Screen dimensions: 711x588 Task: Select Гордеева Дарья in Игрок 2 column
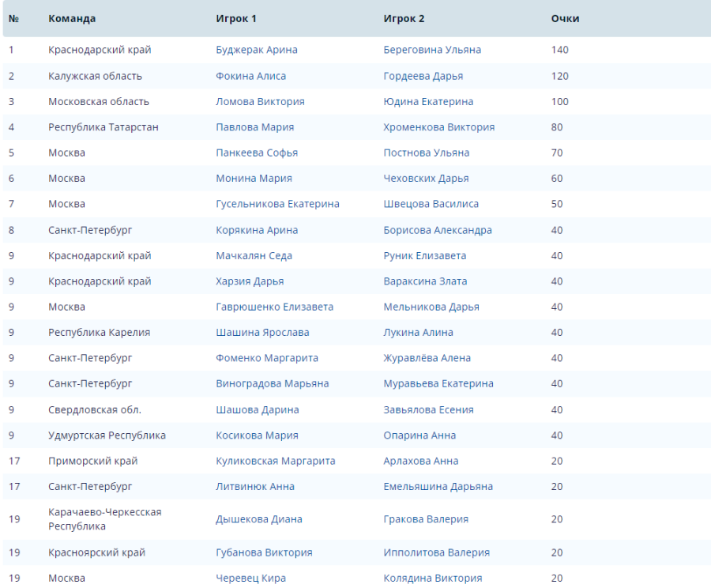click(423, 76)
